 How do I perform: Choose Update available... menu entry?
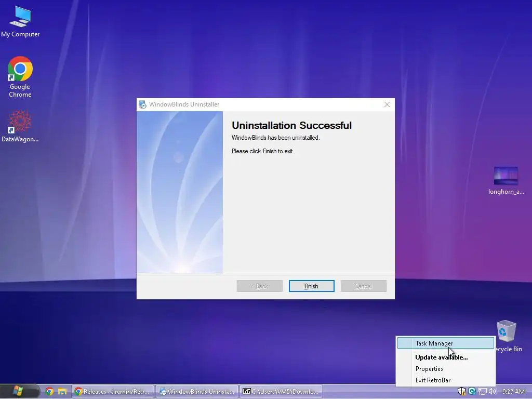coord(446,357)
